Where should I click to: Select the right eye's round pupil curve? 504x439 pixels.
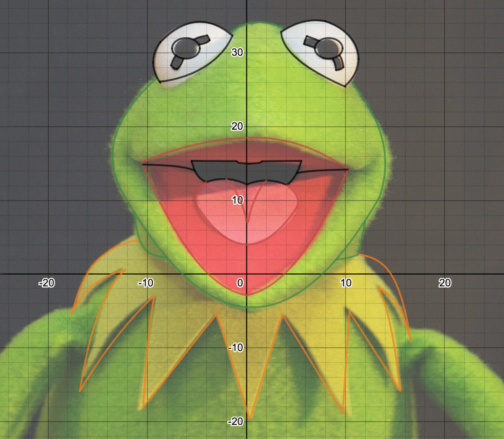328,47
